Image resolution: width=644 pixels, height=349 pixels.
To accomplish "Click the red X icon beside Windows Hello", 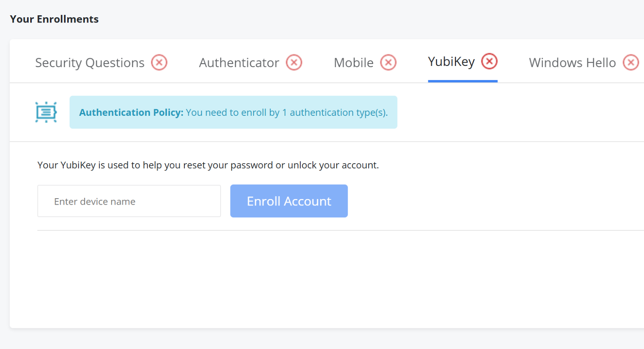I will [631, 62].
